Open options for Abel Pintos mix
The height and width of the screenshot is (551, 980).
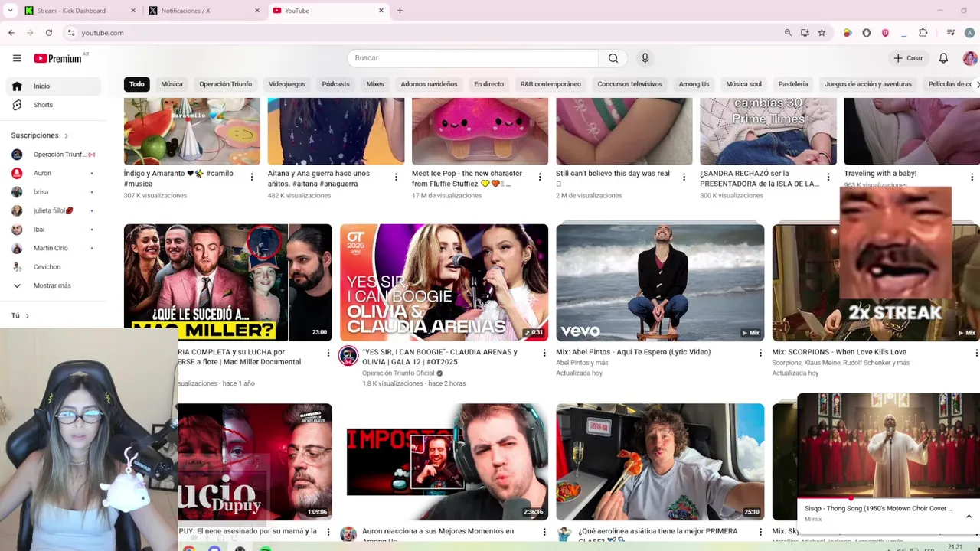pos(760,353)
